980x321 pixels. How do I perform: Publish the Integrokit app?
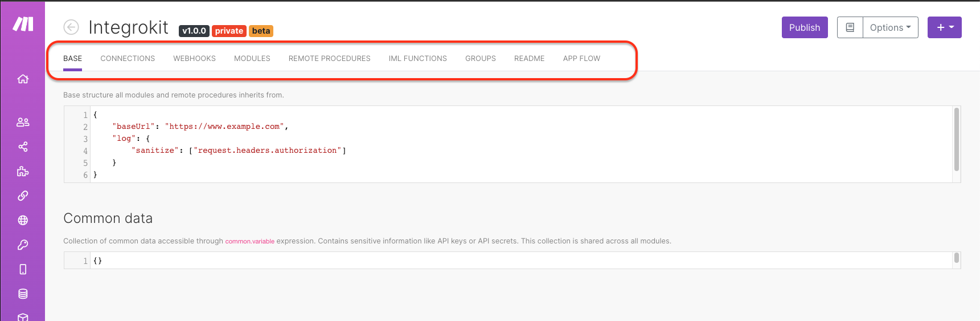(x=805, y=27)
